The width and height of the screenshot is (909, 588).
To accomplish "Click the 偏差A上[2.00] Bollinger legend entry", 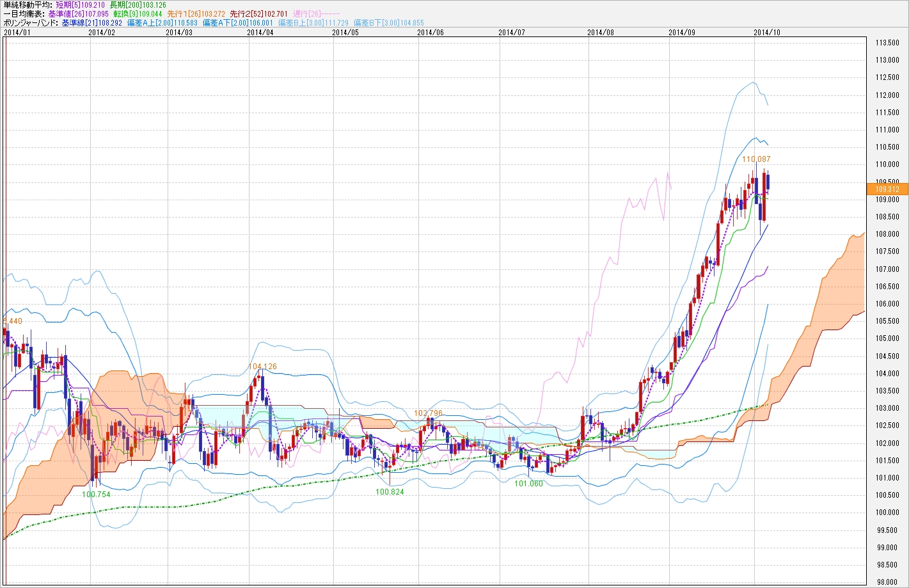I will point(162,22).
